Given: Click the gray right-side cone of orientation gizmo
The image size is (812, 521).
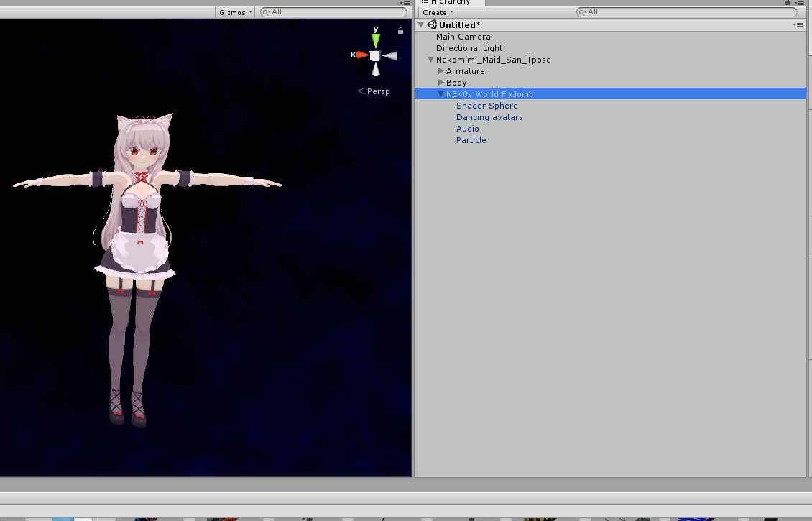Looking at the screenshot, I should 389,55.
